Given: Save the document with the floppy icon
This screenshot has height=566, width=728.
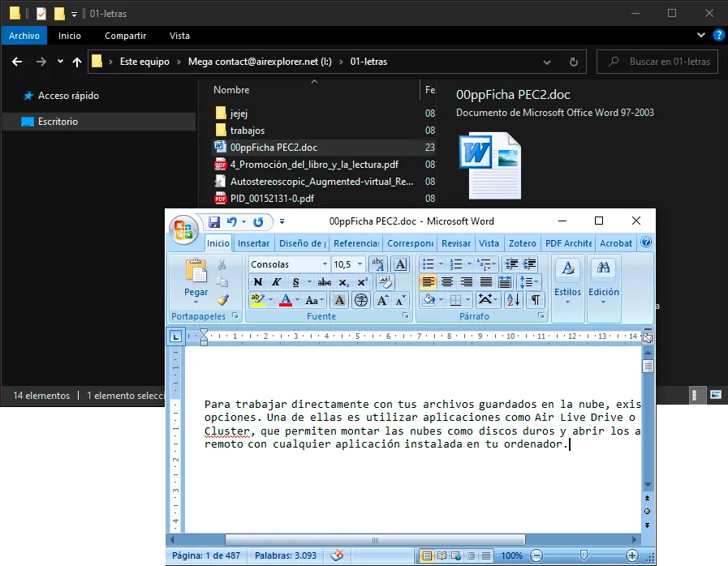Looking at the screenshot, I should coord(214,221).
